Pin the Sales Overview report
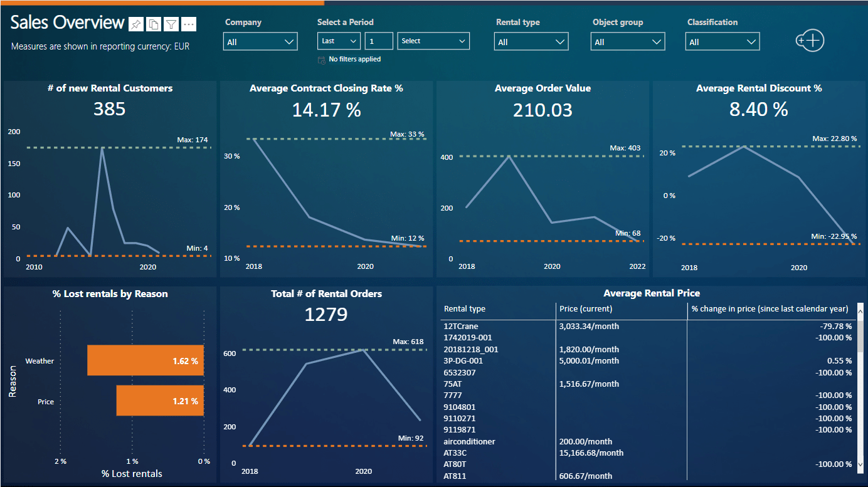The height and width of the screenshot is (487, 868). tap(136, 24)
